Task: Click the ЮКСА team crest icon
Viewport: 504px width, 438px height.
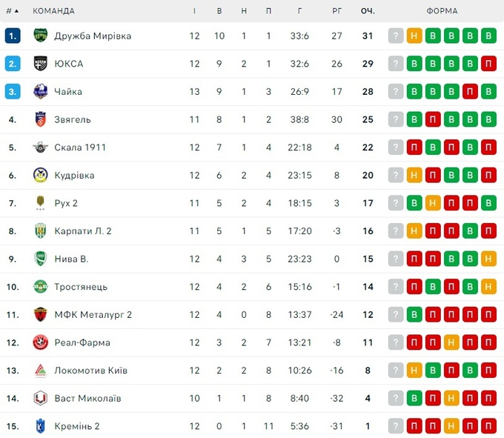Action: point(41,64)
